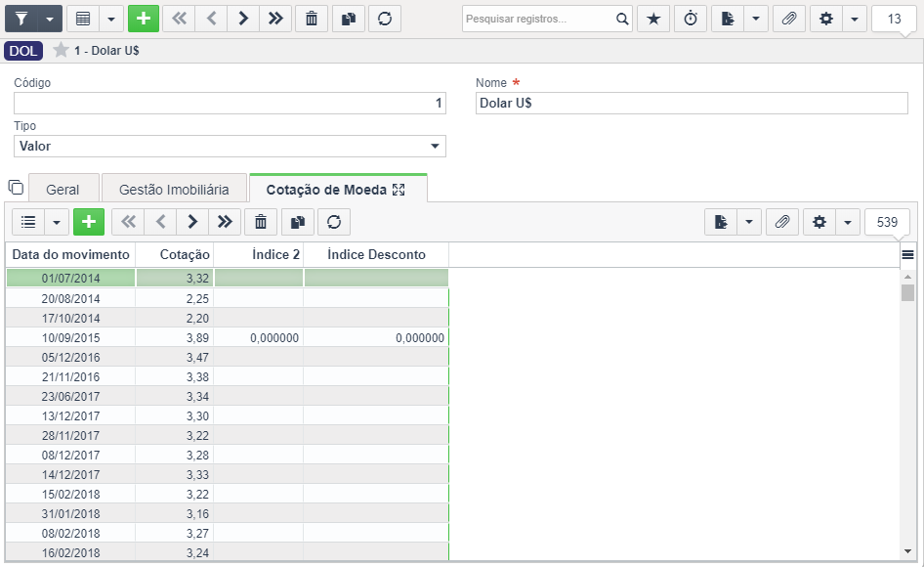Click the scrollbar up arrow in grid
Image resolution: width=924 pixels, height=567 pixels.
[907, 276]
